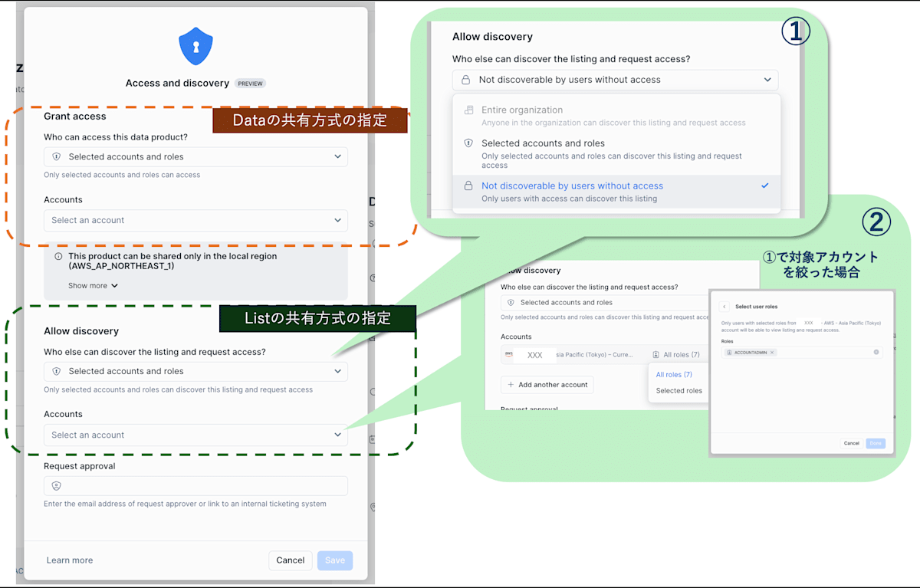Screen dimensions: 920x588
Task: Choose 'Entire organization' discovery option
Action: pos(616,116)
